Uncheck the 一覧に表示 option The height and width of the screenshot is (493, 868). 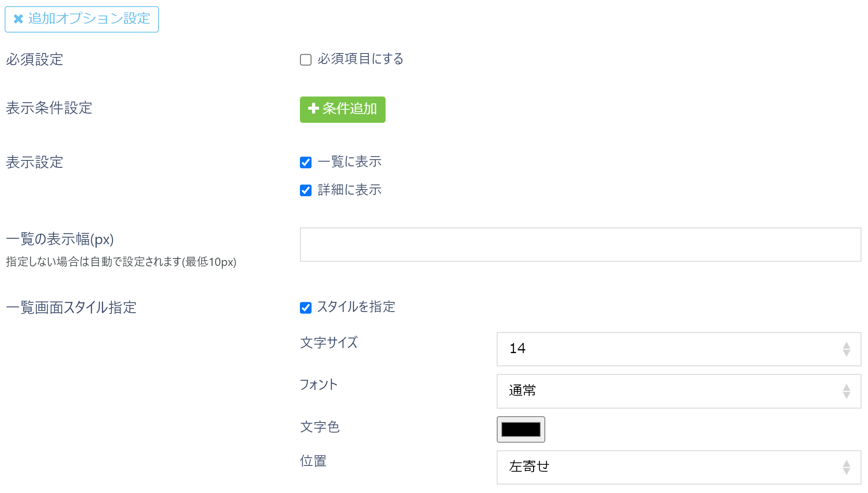point(305,162)
